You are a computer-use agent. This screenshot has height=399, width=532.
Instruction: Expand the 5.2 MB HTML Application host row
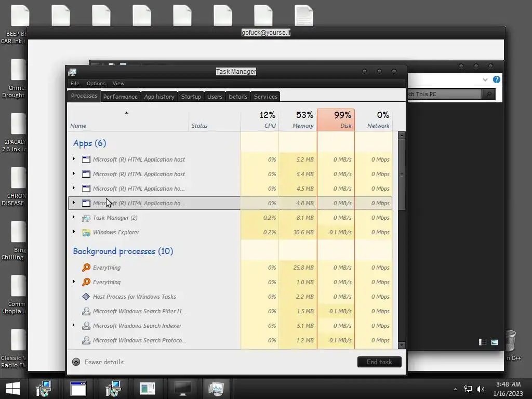[x=74, y=159]
